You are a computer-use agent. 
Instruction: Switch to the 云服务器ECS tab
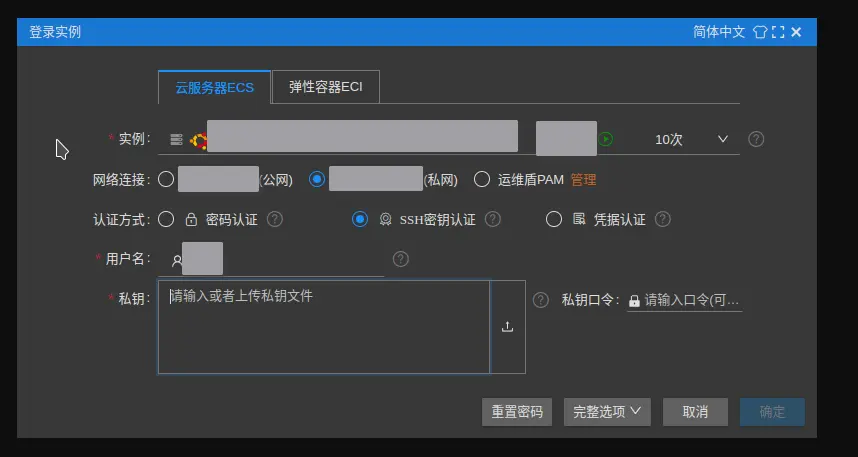(214, 88)
